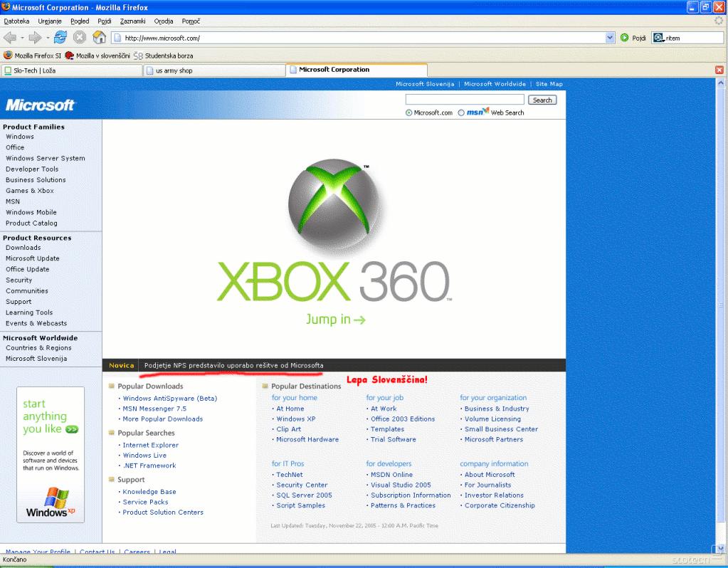Open the Pogled menu

pos(80,21)
